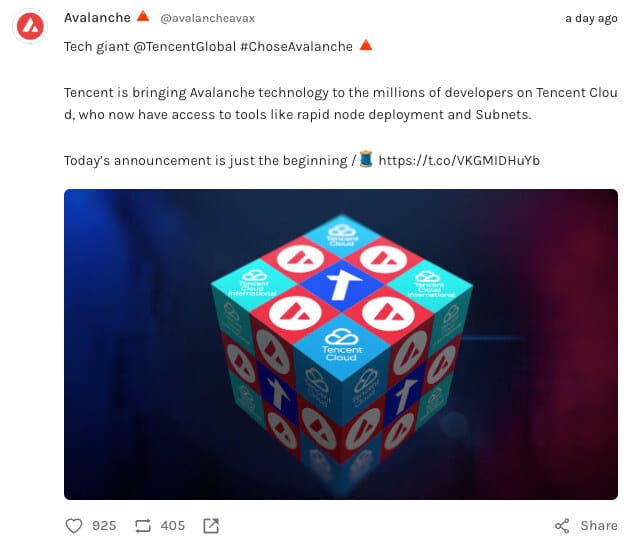Like the post with heart icon
Image resolution: width=630 pixels, height=539 pixels.
[x=74, y=526]
